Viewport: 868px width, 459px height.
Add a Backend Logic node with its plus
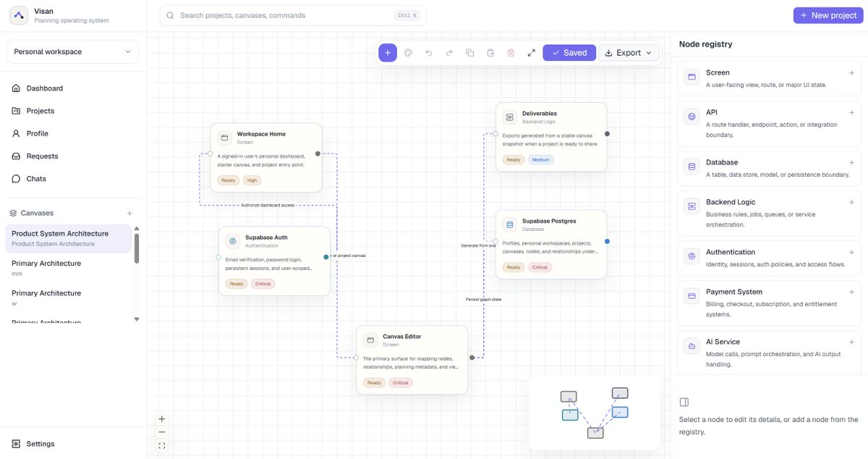coord(851,202)
